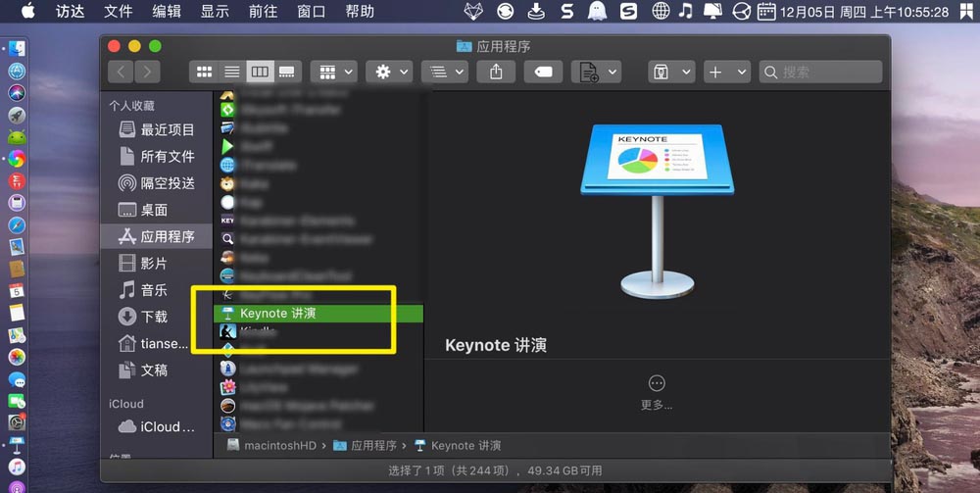Open FaceTime in the dock

(x=17, y=401)
